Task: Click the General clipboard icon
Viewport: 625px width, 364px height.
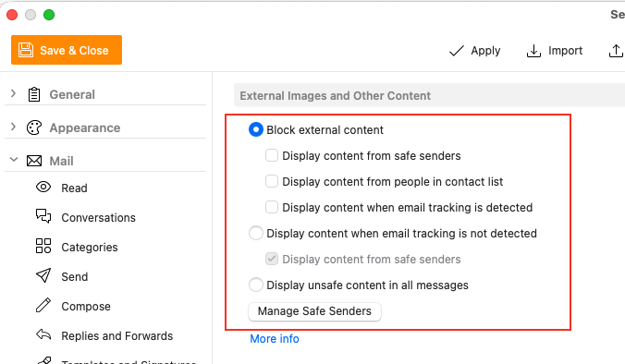Action: [x=34, y=94]
